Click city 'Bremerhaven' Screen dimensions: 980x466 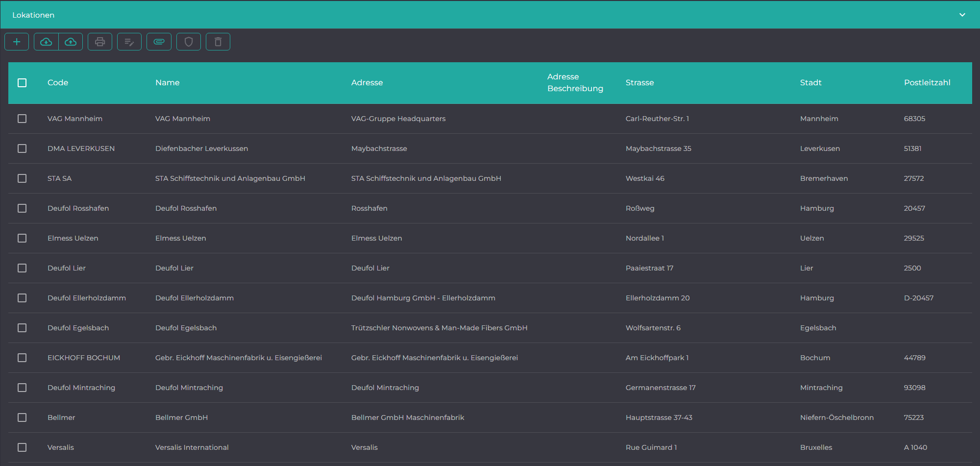824,178
